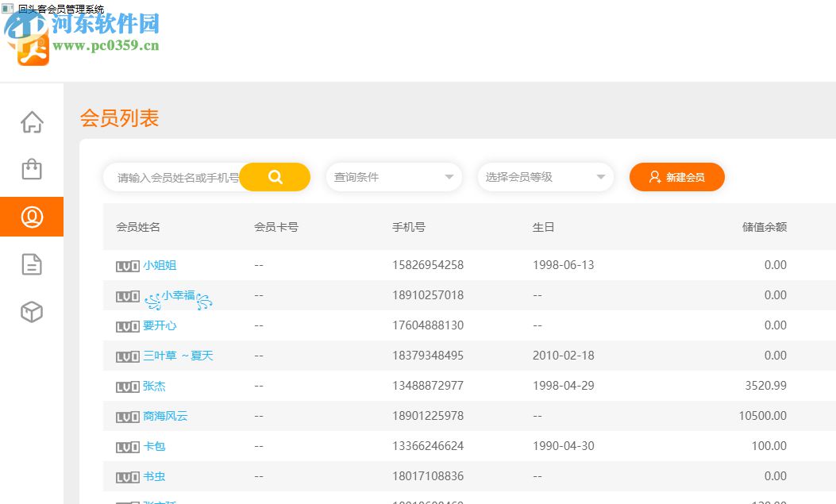Click the 卡包 member name

154,446
